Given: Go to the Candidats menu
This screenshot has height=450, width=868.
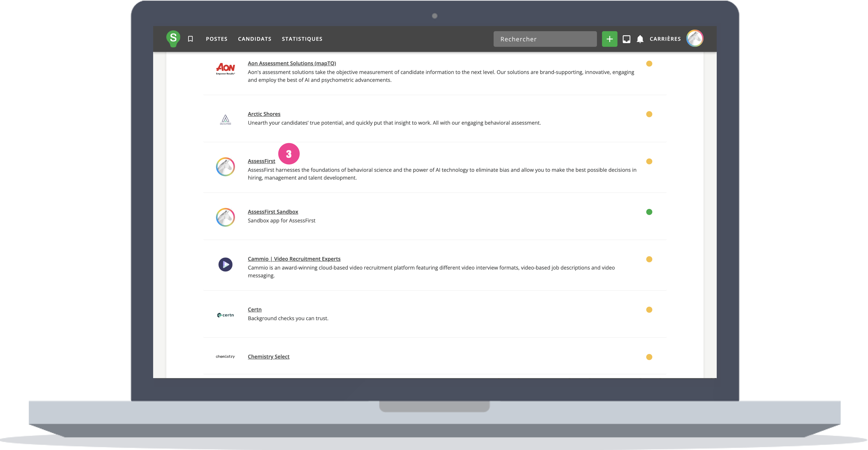Looking at the screenshot, I should coord(255,39).
